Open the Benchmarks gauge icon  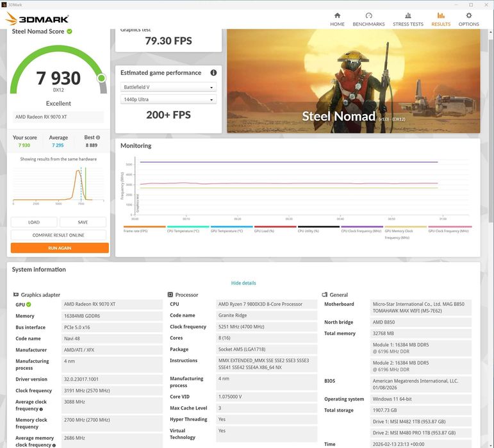(368, 15)
